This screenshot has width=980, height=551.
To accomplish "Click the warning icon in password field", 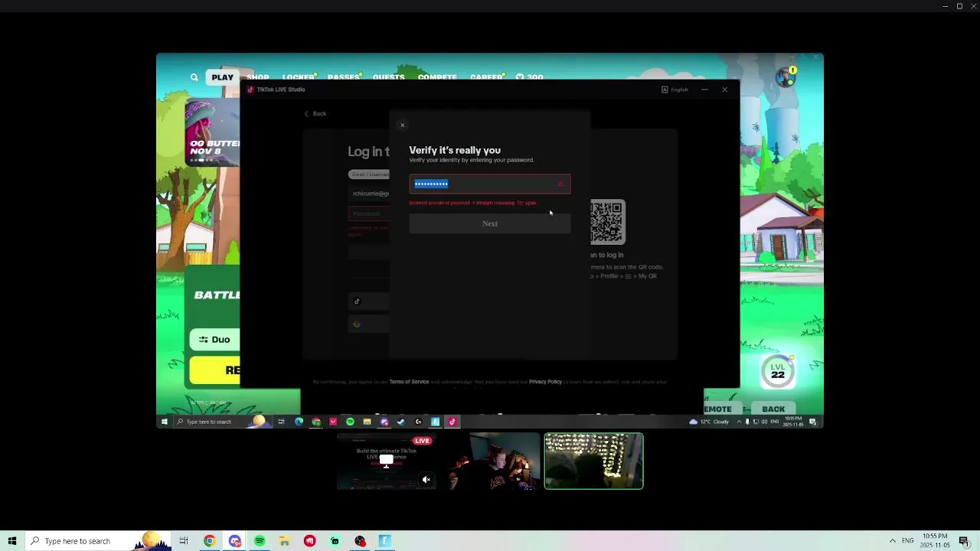I will pyautogui.click(x=560, y=184).
